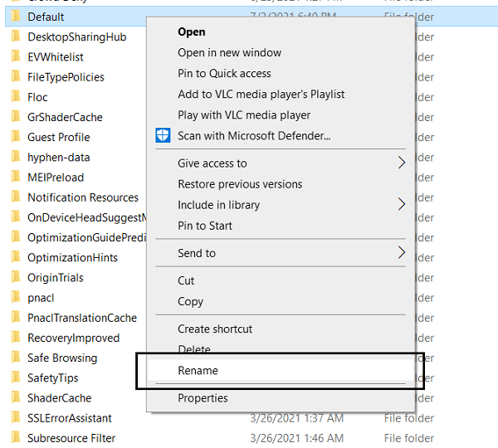This screenshot has height=448, width=498.
Task: Expand the Give access to submenu arrow
Action: coord(402,163)
